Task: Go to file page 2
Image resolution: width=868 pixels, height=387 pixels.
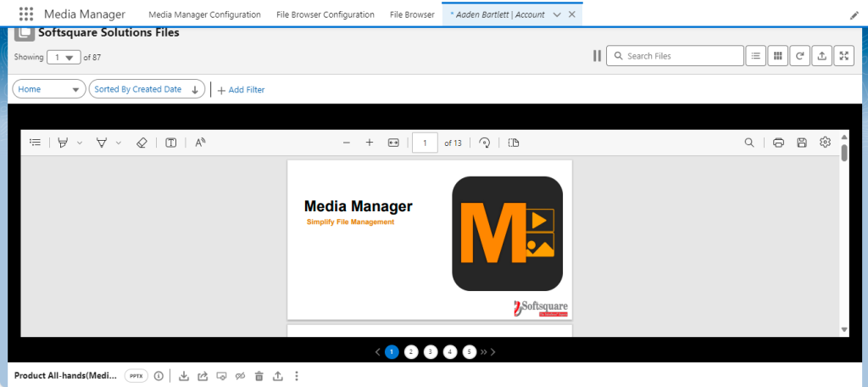Action: [411, 351]
